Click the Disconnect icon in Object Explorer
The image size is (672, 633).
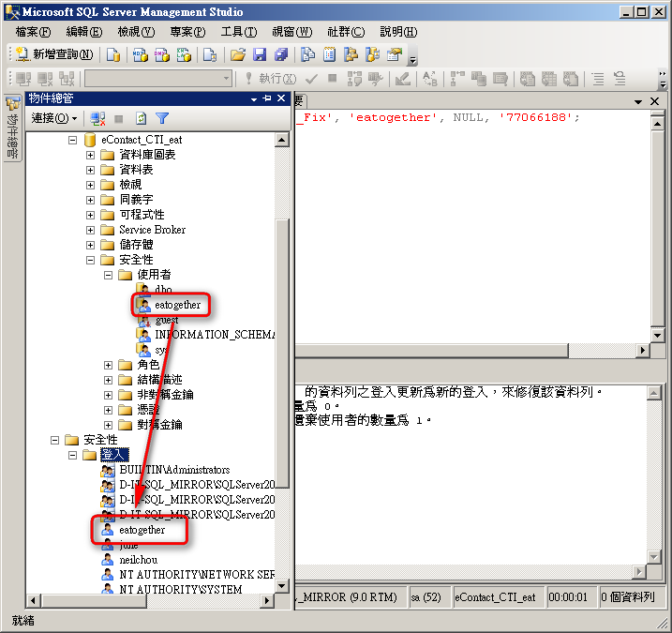[x=97, y=118]
